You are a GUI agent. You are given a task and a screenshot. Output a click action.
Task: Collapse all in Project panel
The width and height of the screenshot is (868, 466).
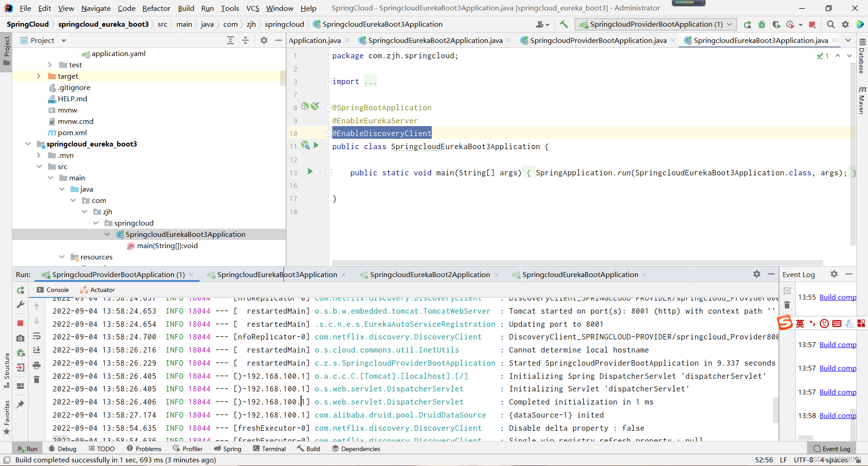(245, 40)
